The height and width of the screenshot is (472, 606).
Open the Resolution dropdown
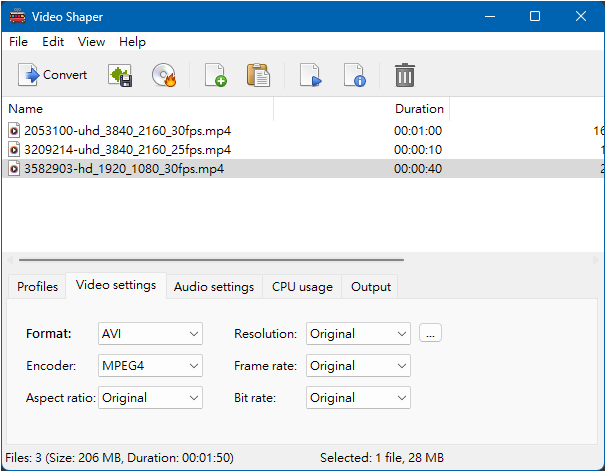tap(358, 334)
